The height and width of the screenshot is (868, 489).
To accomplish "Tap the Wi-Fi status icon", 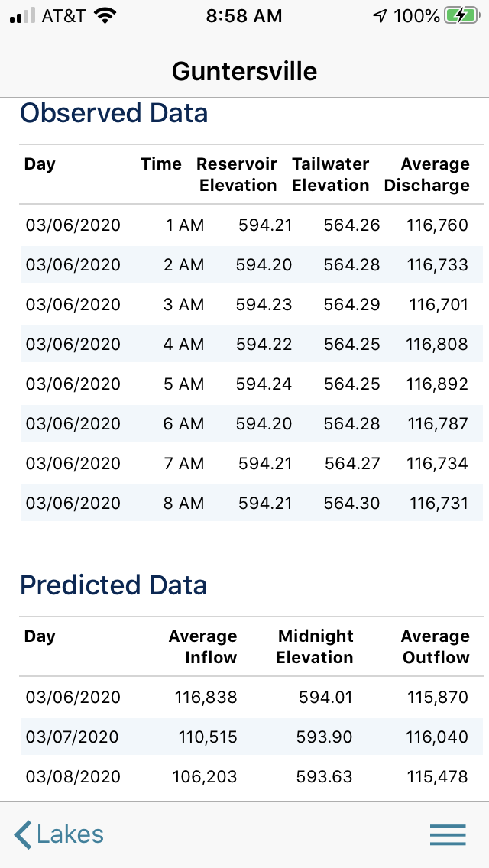I will 104,16.
